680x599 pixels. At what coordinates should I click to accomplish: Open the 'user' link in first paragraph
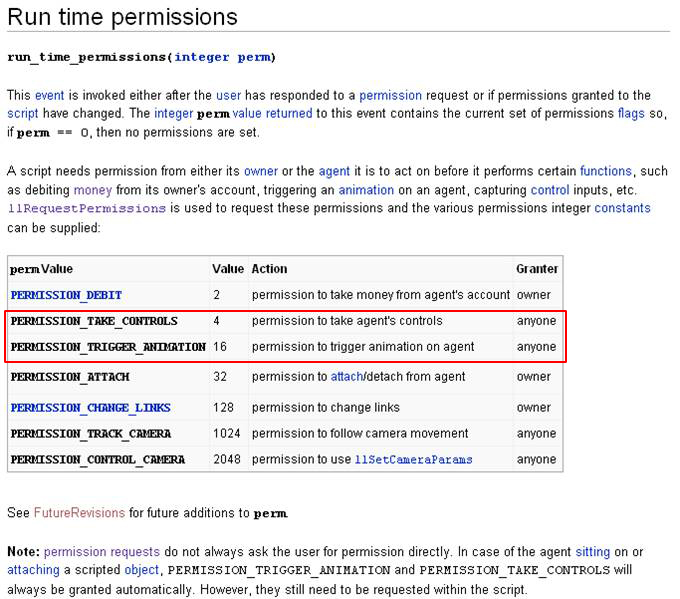[228, 95]
